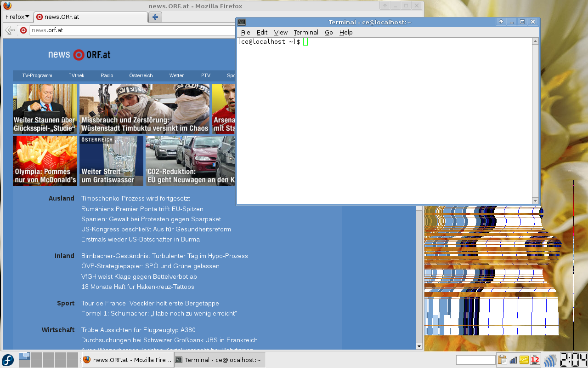
Task: Roll up the Terminal window with arrow button
Action: (x=501, y=22)
